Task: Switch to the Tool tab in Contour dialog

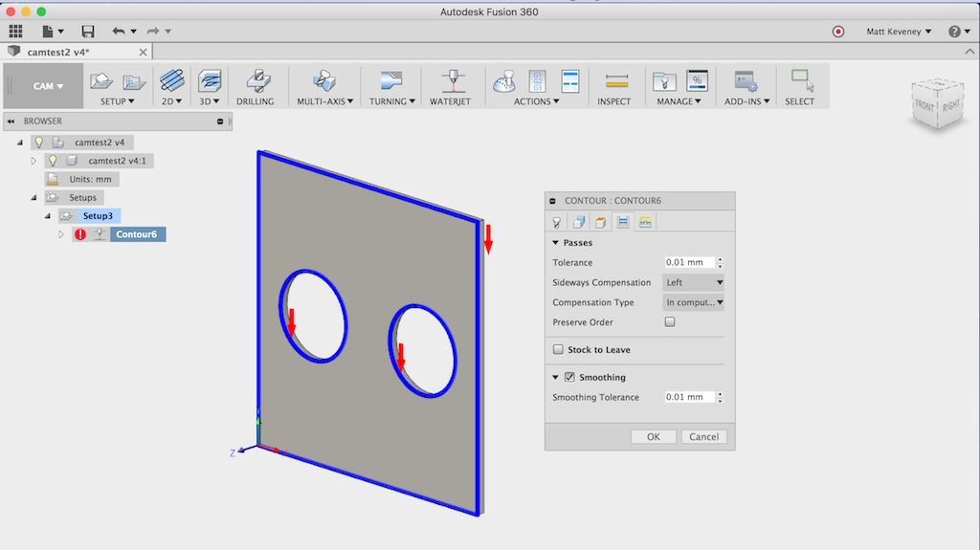Action: [557, 222]
